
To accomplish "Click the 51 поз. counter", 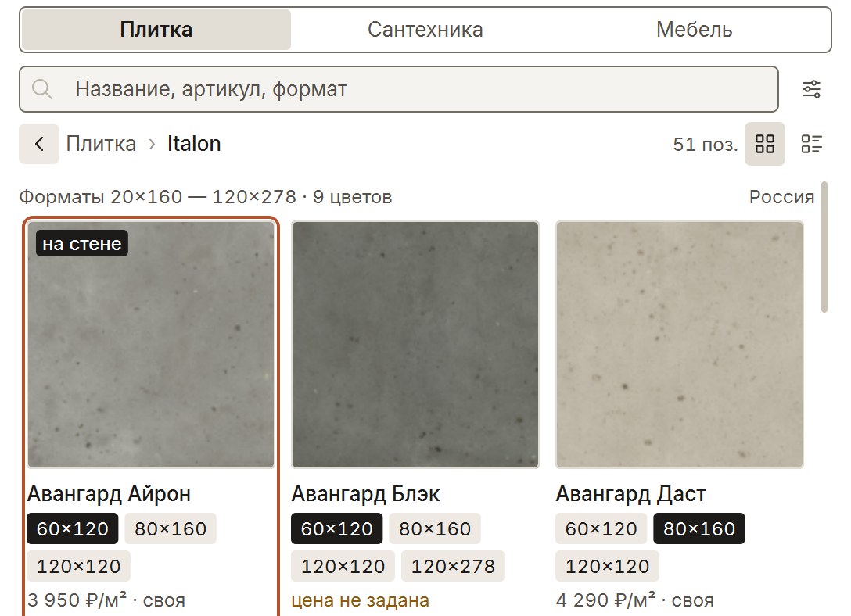I will click(706, 145).
